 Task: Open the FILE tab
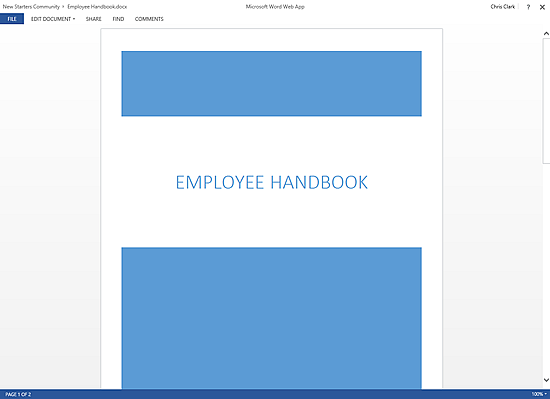coord(12,19)
